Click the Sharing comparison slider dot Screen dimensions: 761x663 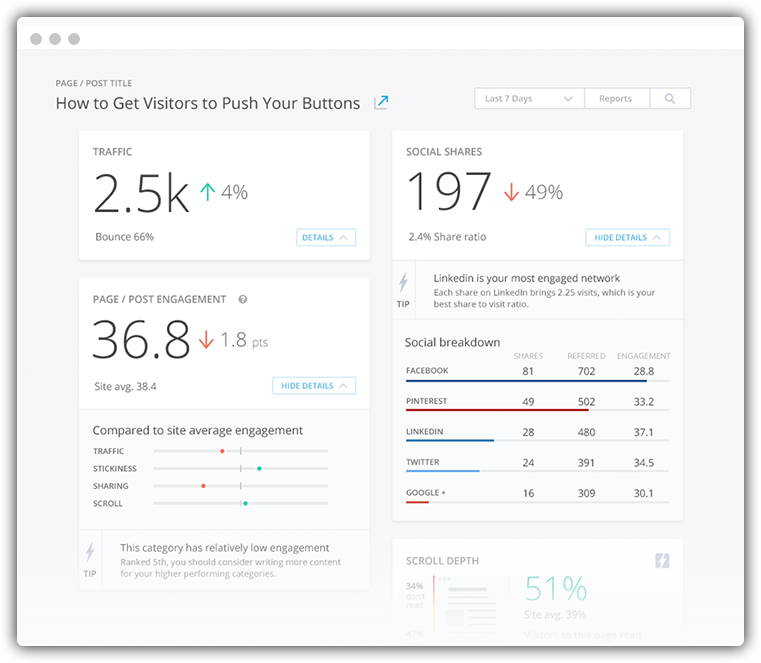coord(203,486)
